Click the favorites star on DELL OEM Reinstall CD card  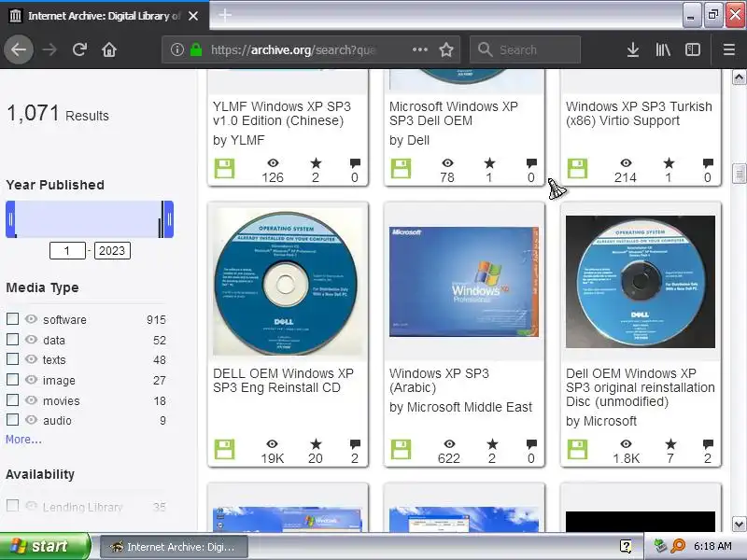point(316,444)
